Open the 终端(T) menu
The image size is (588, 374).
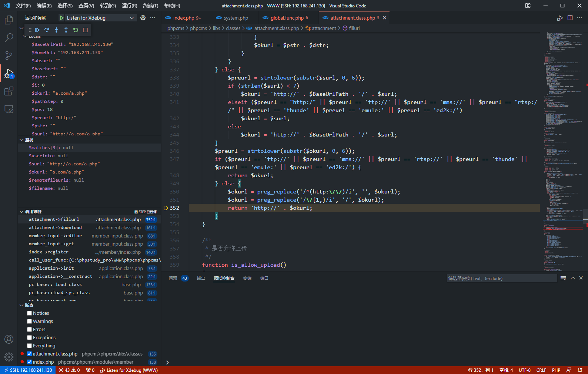(x=150, y=6)
